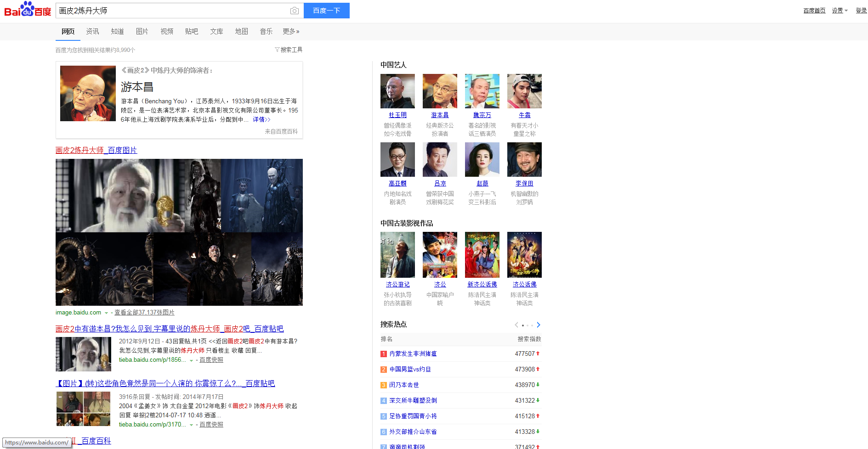
Task: Click the 百度一下 search button
Action: point(327,11)
